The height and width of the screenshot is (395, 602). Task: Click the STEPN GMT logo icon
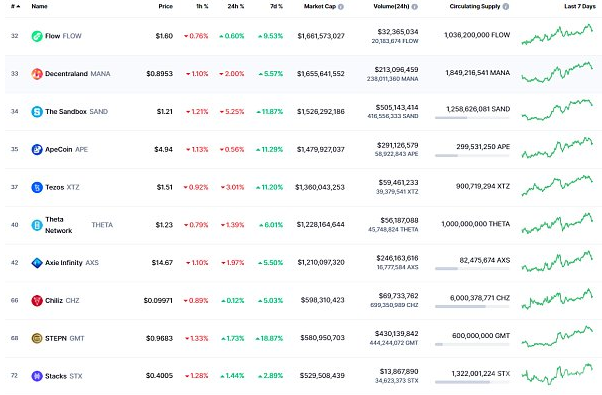tap(37, 338)
